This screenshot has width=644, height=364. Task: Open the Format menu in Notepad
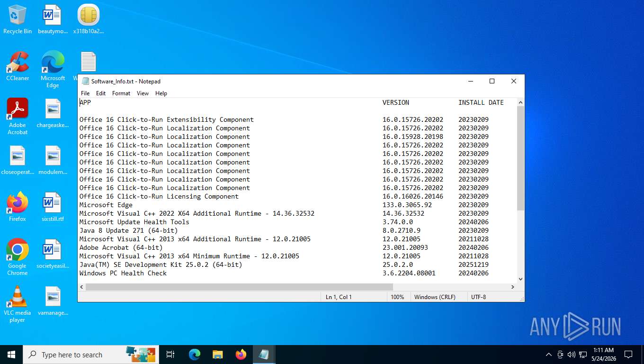pyautogui.click(x=121, y=93)
